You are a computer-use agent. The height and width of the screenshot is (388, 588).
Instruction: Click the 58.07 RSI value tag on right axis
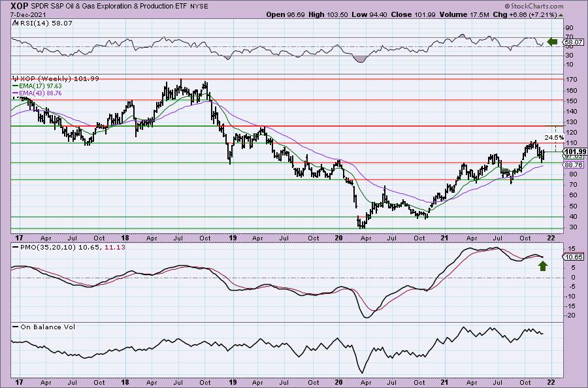click(574, 42)
